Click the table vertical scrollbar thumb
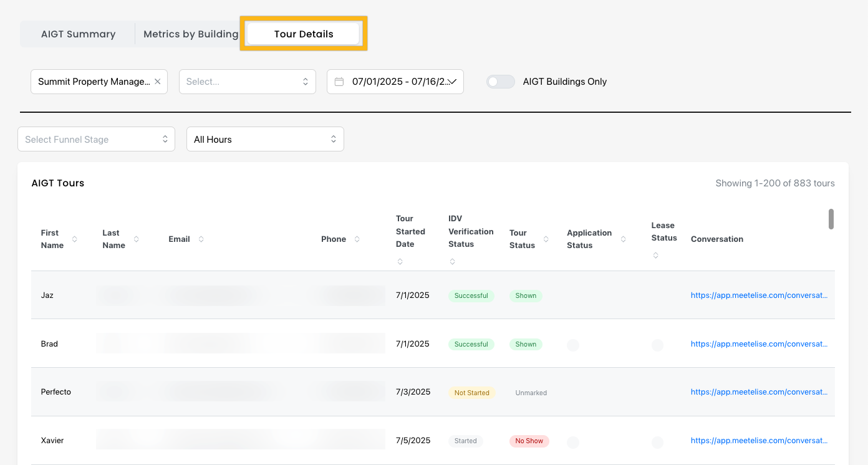This screenshot has width=868, height=465. point(831,219)
